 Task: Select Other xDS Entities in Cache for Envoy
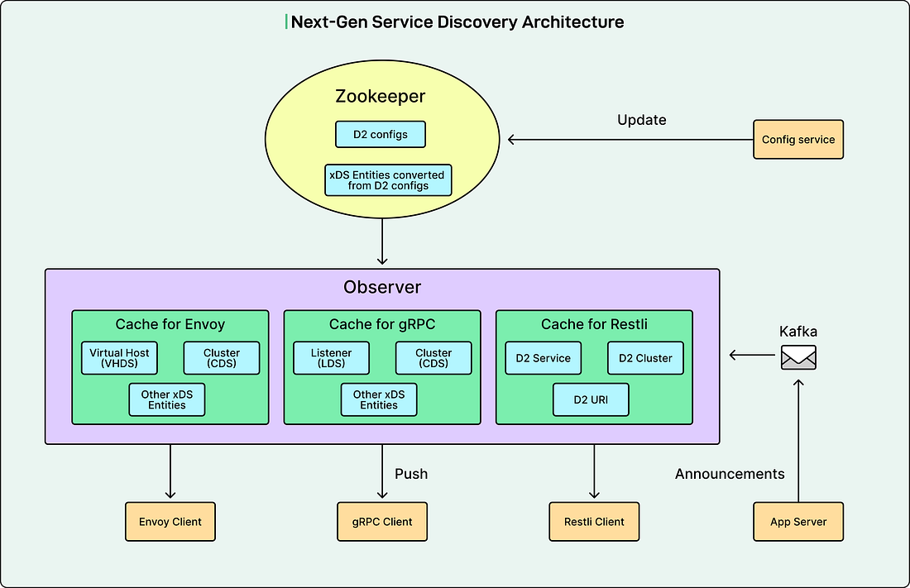point(166,399)
